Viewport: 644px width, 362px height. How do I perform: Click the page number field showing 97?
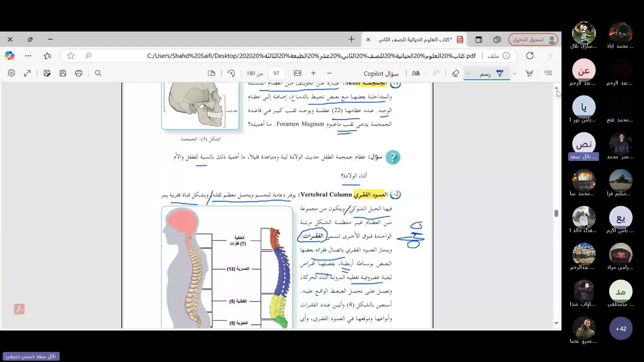pyautogui.click(x=276, y=73)
